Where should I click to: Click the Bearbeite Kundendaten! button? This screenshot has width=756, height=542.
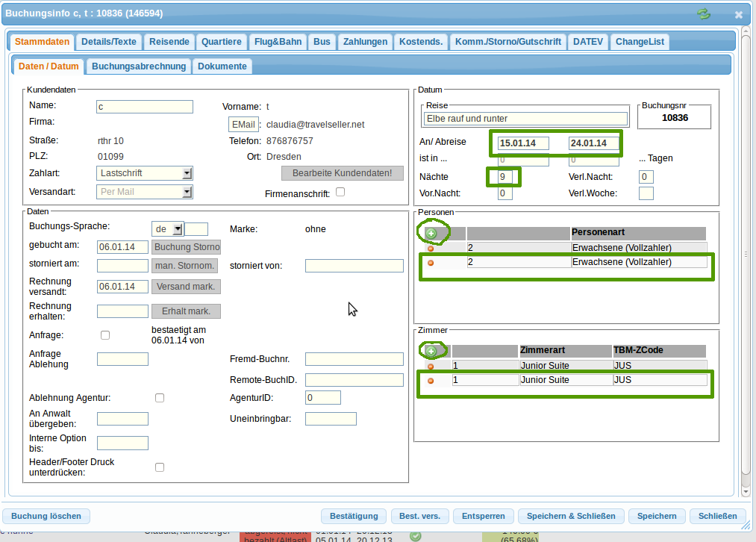coord(342,173)
